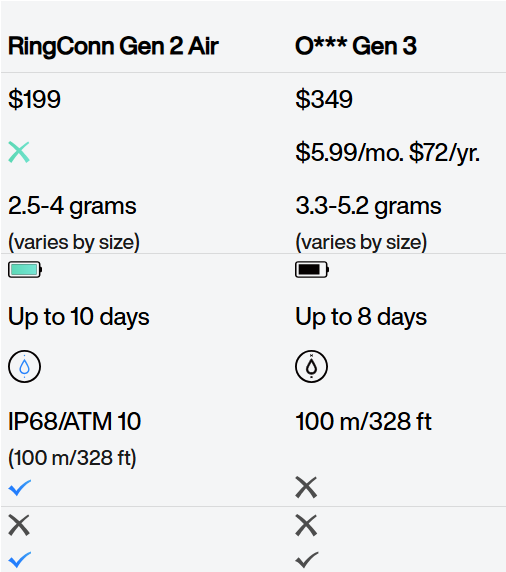Click the $199 price text
Viewport: 506px width, 572px height.
point(34,99)
